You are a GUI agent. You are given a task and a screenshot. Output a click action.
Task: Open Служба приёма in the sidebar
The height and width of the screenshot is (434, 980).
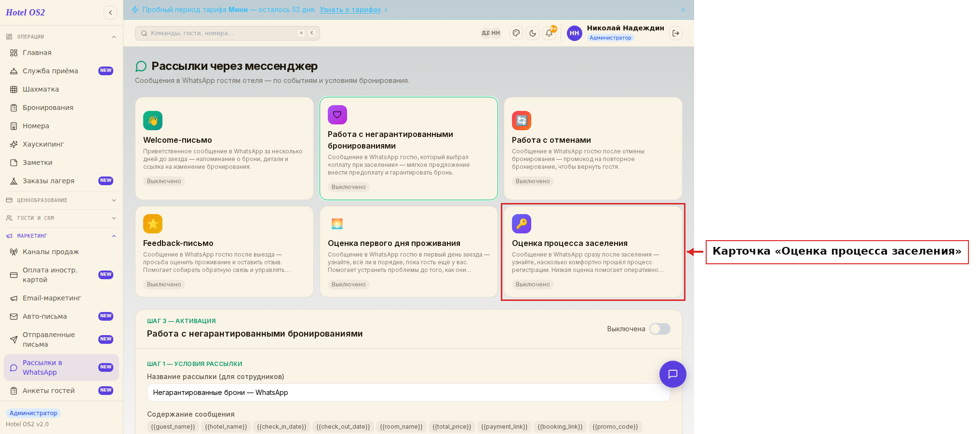61,71
